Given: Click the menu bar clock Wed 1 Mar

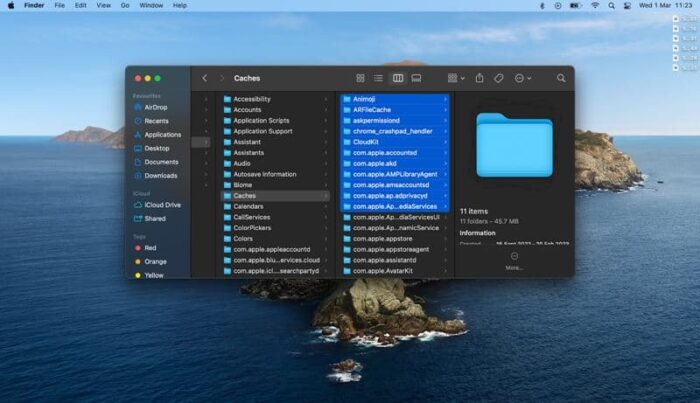Looking at the screenshot, I should pyautogui.click(x=665, y=5).
